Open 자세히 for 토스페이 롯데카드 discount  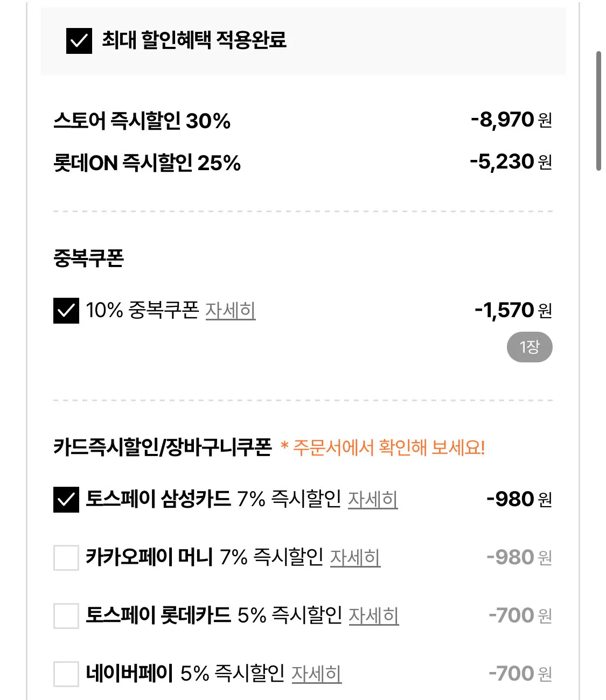click(x=373, y=617)
